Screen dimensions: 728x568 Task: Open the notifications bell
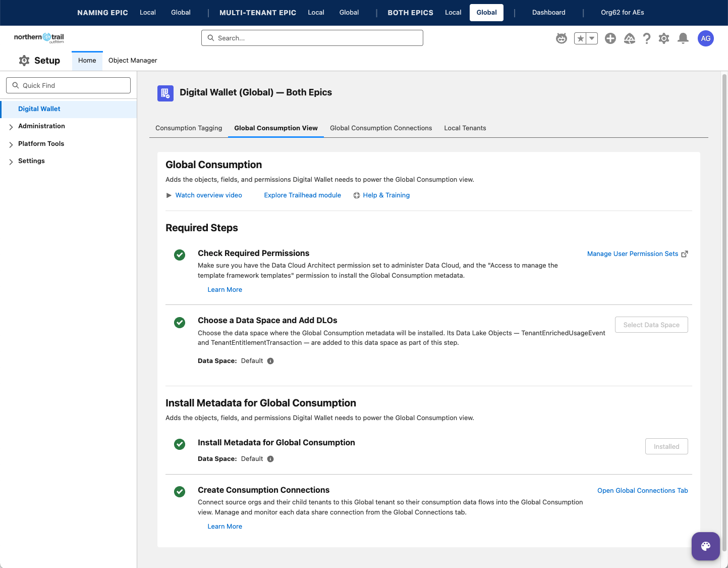point(683,38)
